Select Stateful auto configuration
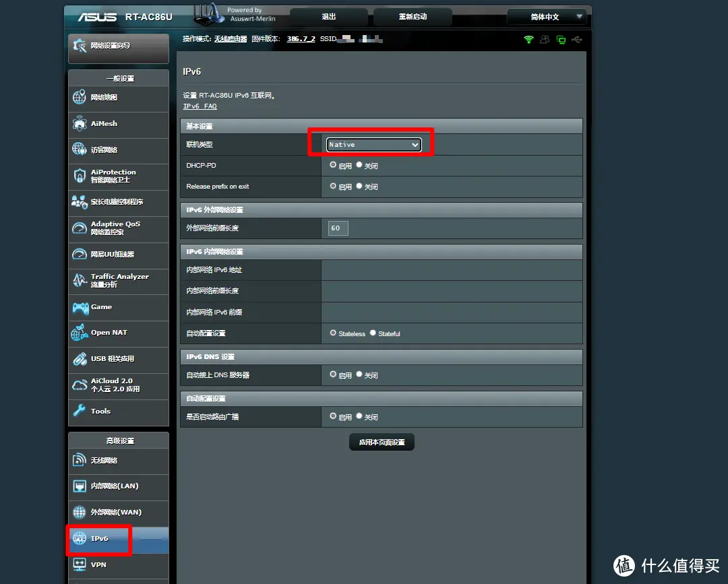728x584 pixels. [373, 333]
